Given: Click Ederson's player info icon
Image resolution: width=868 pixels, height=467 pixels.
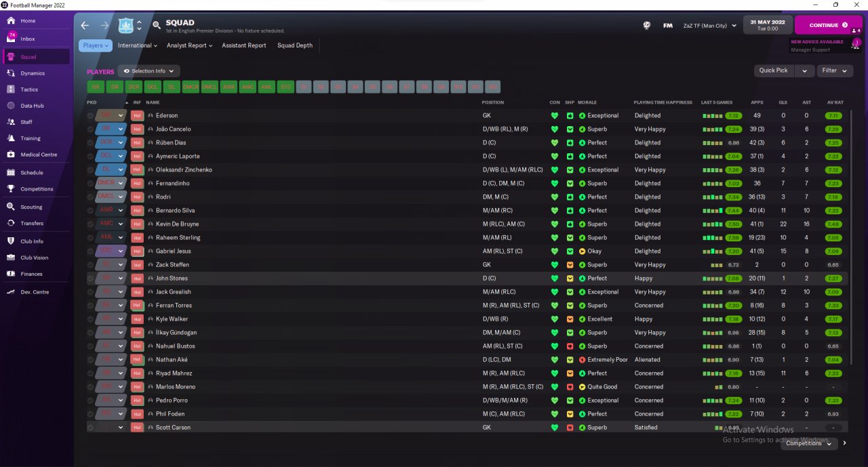Looking at the screenshot, I should [151, 116].
